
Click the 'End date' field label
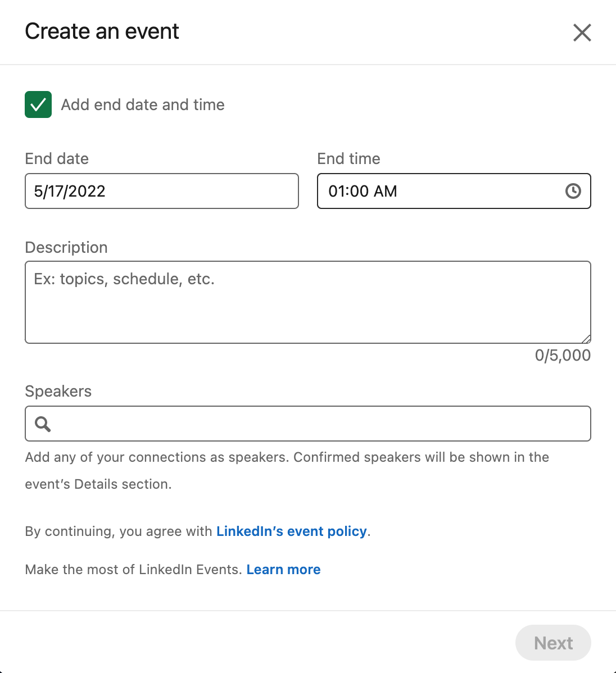click(x=57, y=159)
